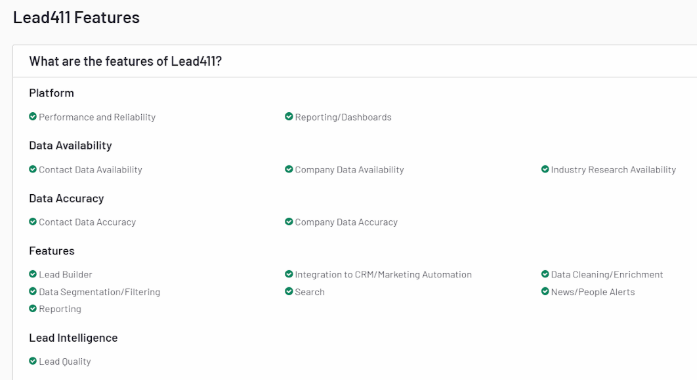Click the Lead Intelligence section heading
The image size is (697, 380).
[73, 338]
